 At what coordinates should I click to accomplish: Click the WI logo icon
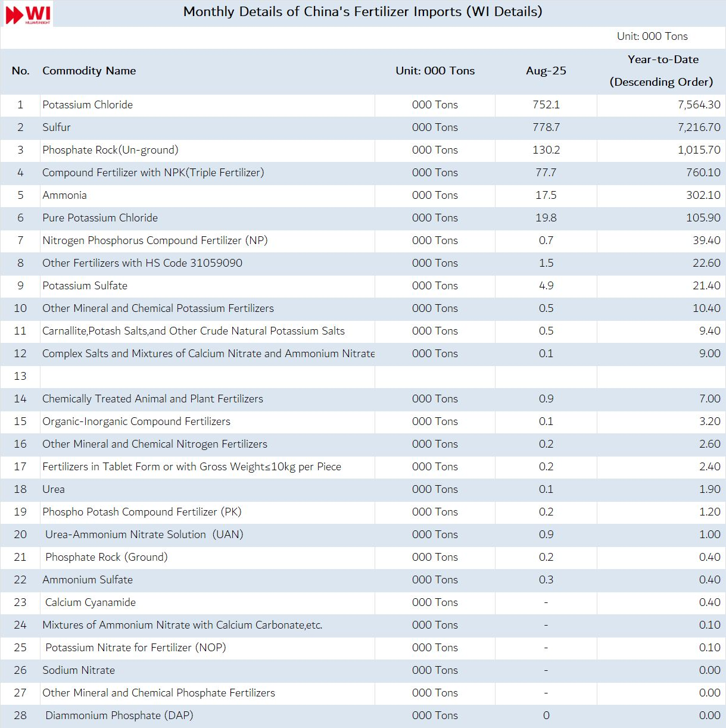click(x=27, y=14)
